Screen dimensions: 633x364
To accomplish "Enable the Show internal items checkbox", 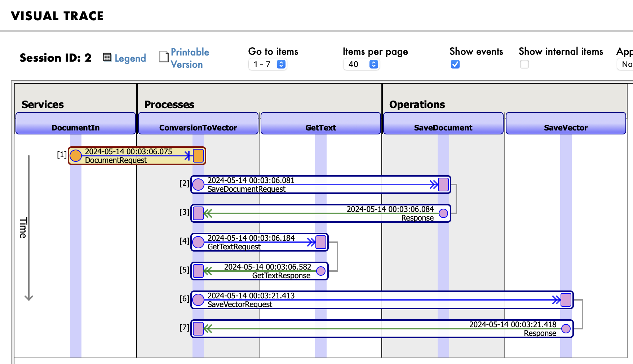I will point(524,64).
